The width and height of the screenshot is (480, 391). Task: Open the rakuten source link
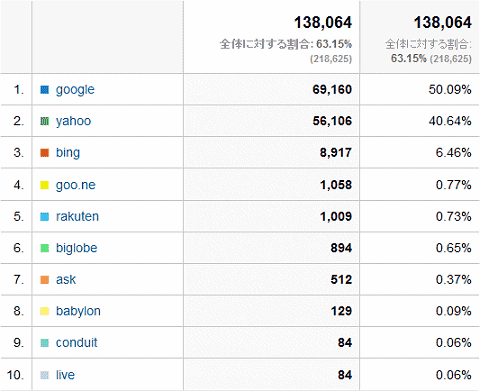pyautogui.click(x=77, y=216)
